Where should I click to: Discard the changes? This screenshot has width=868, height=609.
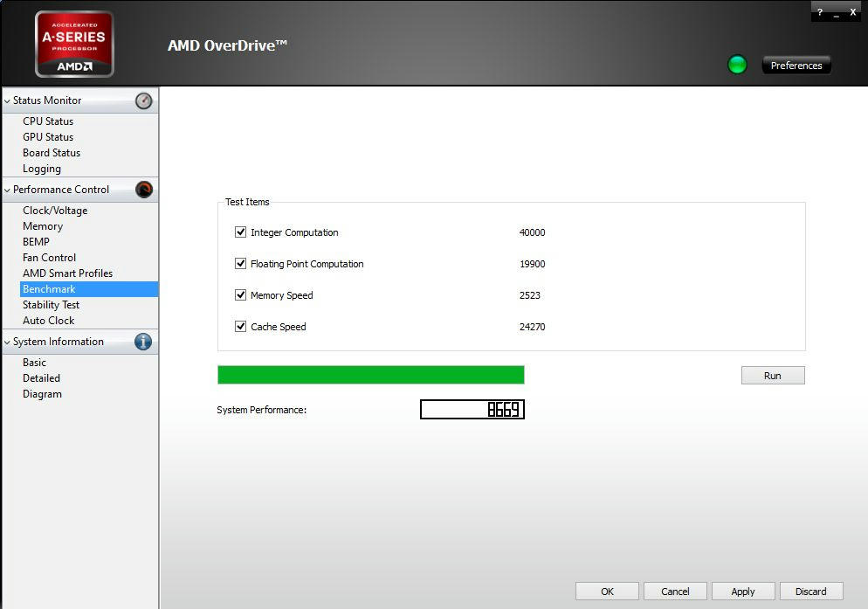tap(811, 592)
